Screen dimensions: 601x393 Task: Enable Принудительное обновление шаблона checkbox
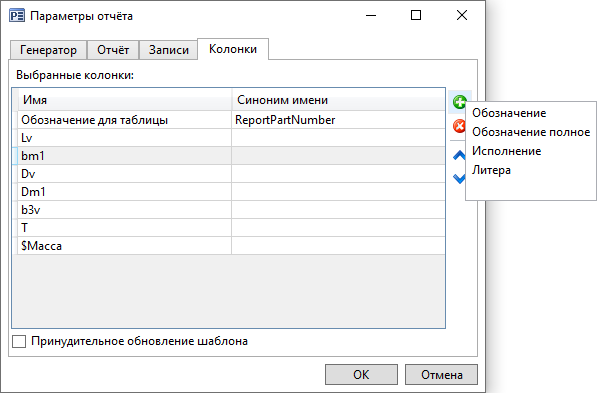click(x=19, y=341)
